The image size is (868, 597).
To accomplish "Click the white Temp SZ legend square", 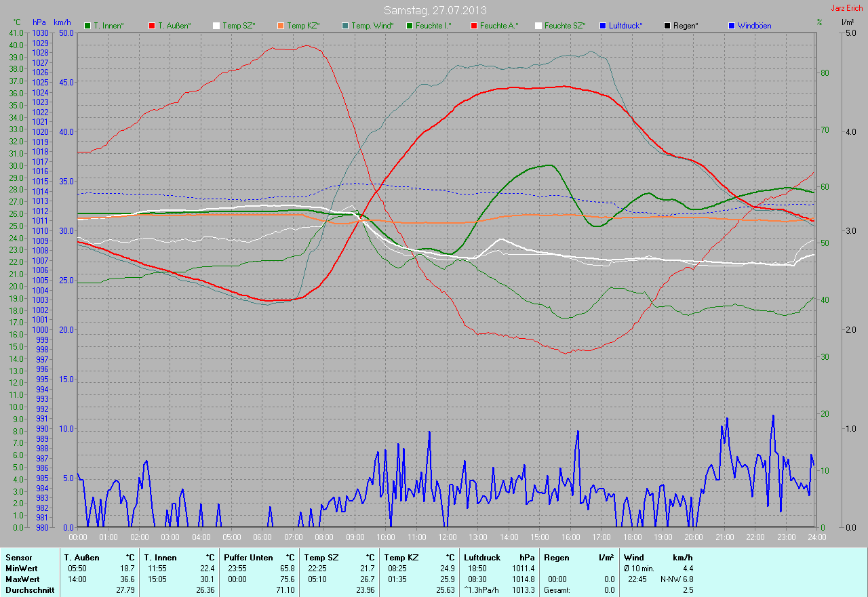I will click(x=216, y=26).
